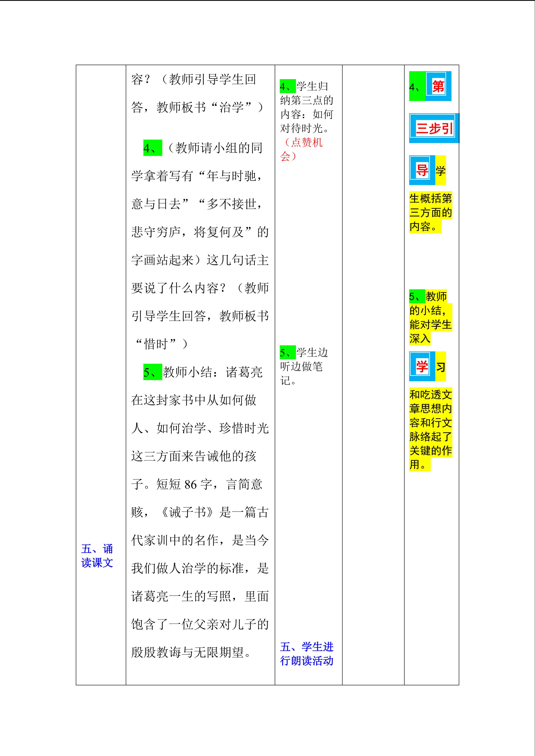The width and height of the screenshot is (535, 756).
Task: Select the line "在这封家书中从如何做"
Action: [194, 400]
